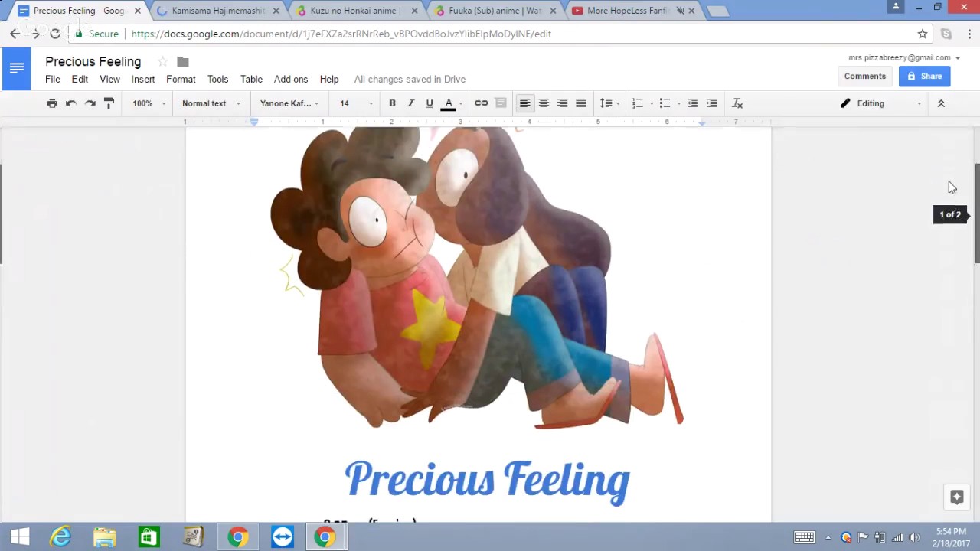The image size is (980, 551).
Task: Close the Precious Feeling browser tab
Action: (138, 11)
